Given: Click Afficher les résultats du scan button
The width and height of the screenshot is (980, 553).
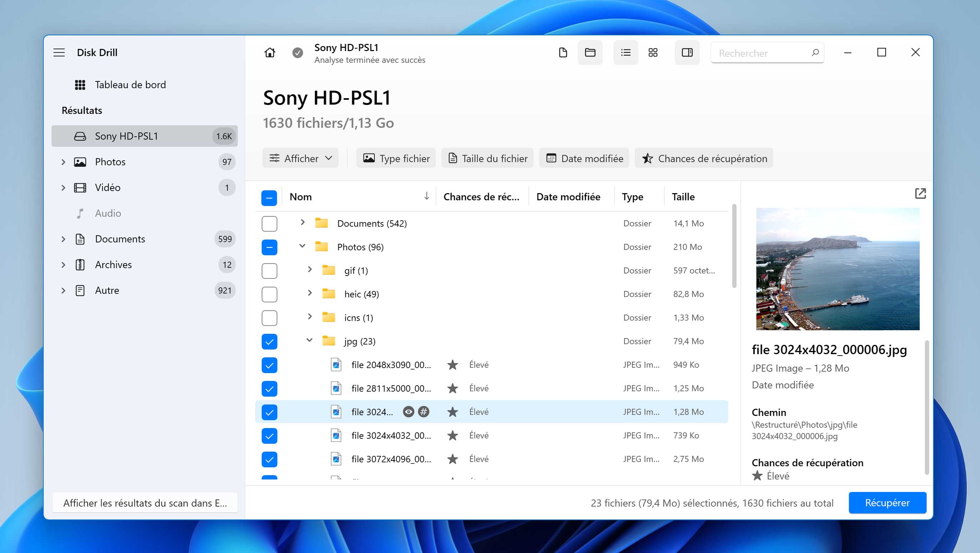Looking at the screenshot, I should 144,503.
